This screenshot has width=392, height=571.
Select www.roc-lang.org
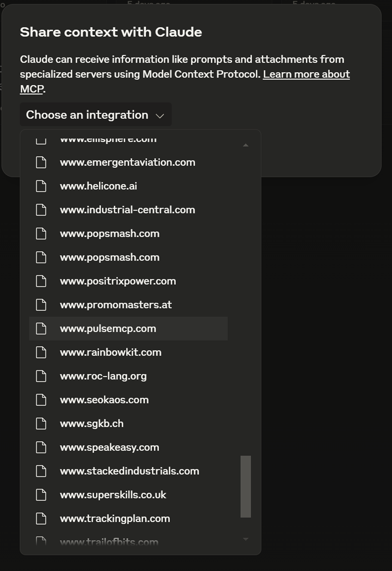pos(128,376)
